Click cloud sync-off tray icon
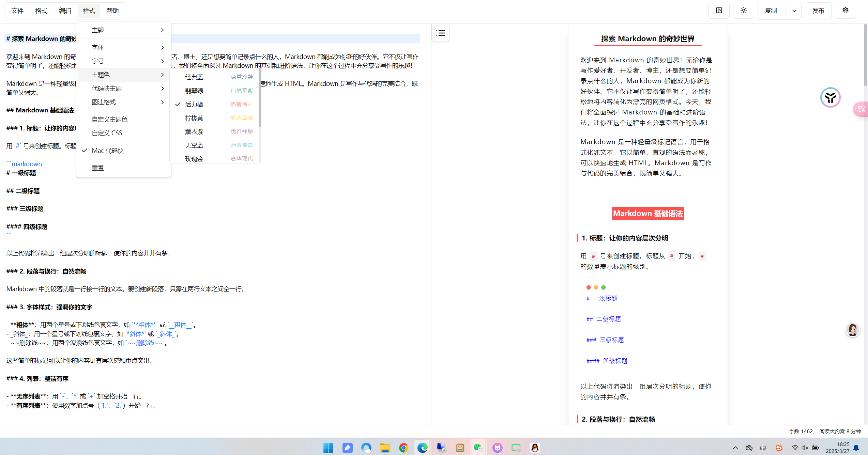The image size is (868, 455). coord(749,448)
